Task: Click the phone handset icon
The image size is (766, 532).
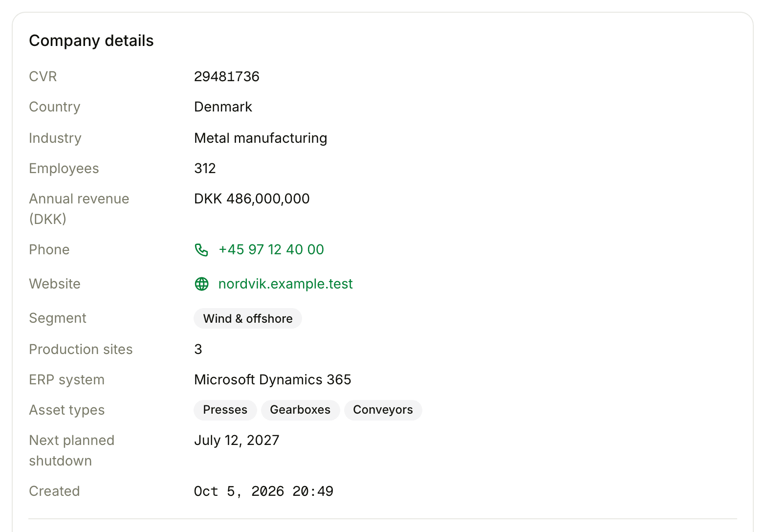Action: tap(201, 250)
